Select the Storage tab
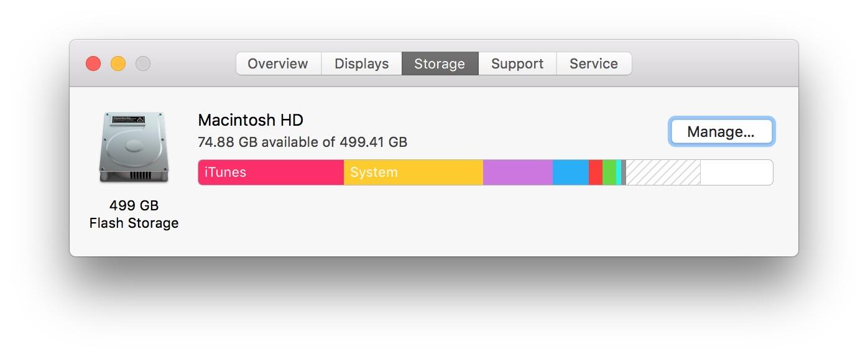The width and height of the screenshot is (868, 356). (440, 63)
